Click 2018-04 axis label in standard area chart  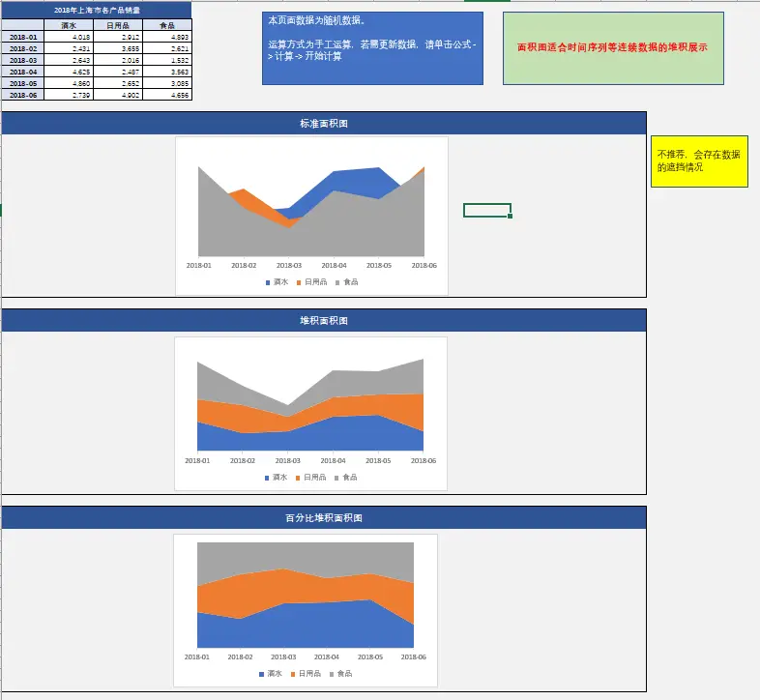click(x=334, y=265)
